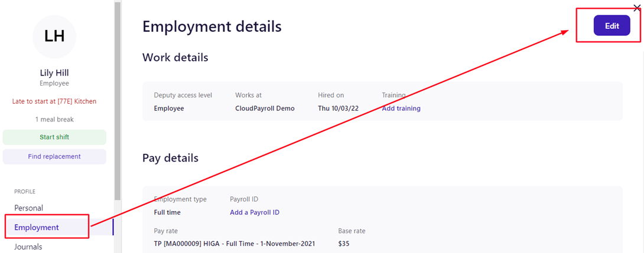The width and height of the screenshot is (644, 253).
Task: Click the 'Base rate' label
Action: [x=352, y=231]
